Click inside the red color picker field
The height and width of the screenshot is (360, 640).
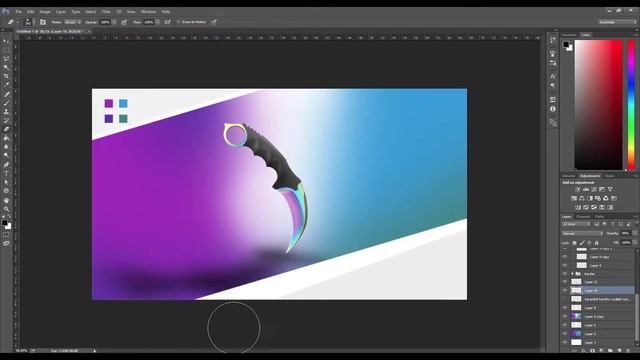tap(598, 104)
